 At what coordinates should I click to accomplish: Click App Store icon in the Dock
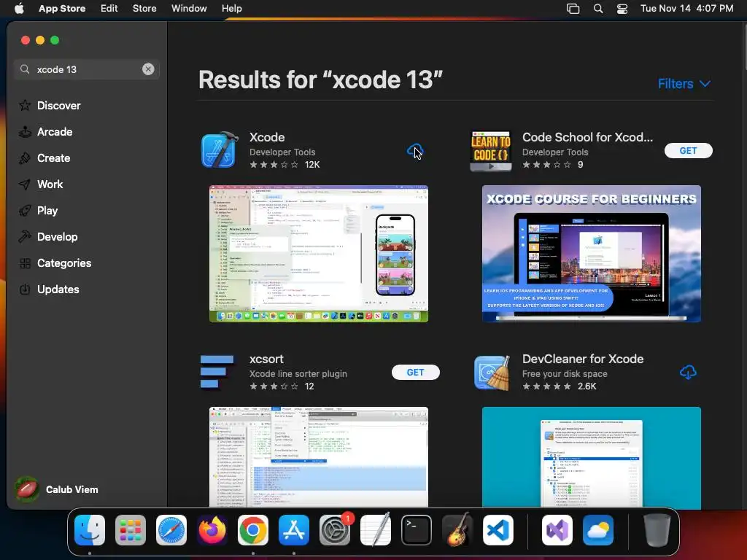tap(294, 530)
